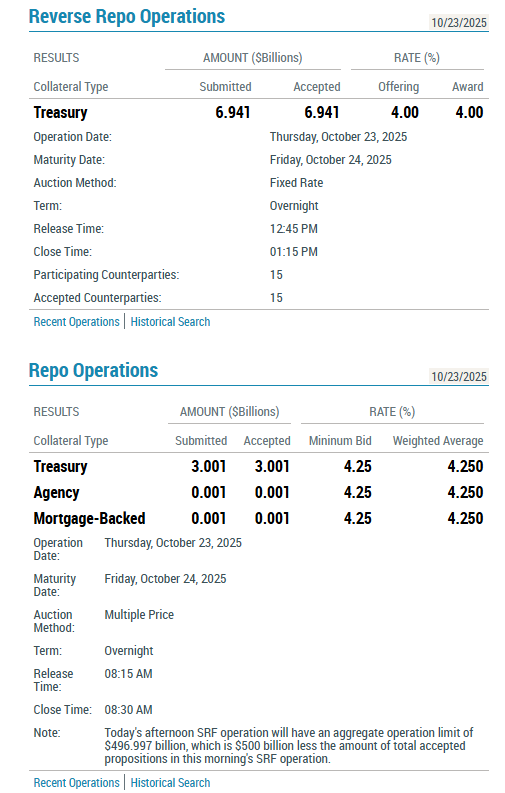Click the Reverse Repo 10/23/2025 date badge
This screenshot has width=505, height=793.
[x=458, y=22]
